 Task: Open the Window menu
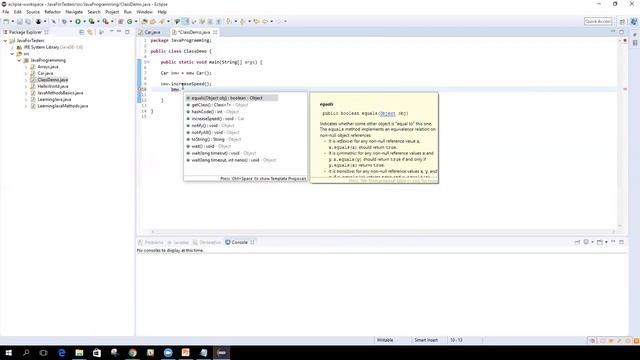pyautogui.click(x=144, y=12)
